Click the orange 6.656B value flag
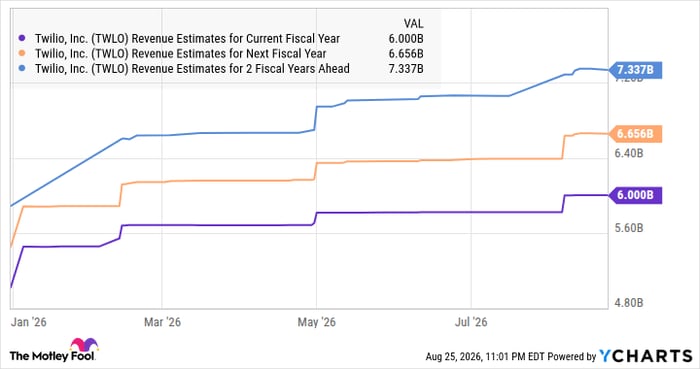The width and height of the screenshot is (700, 369). click(x=636, y=134)
